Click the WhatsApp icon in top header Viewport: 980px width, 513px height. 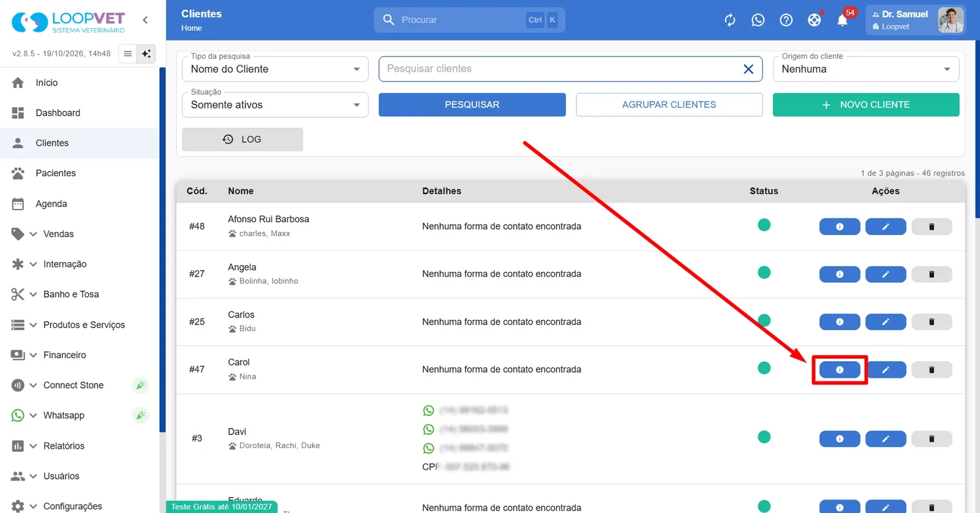758,20
